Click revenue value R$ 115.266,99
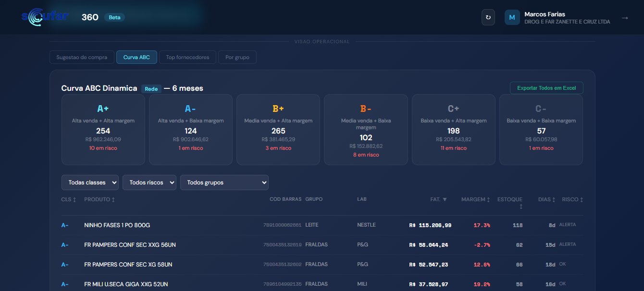 pyautogui.click(x=430, y=225)
